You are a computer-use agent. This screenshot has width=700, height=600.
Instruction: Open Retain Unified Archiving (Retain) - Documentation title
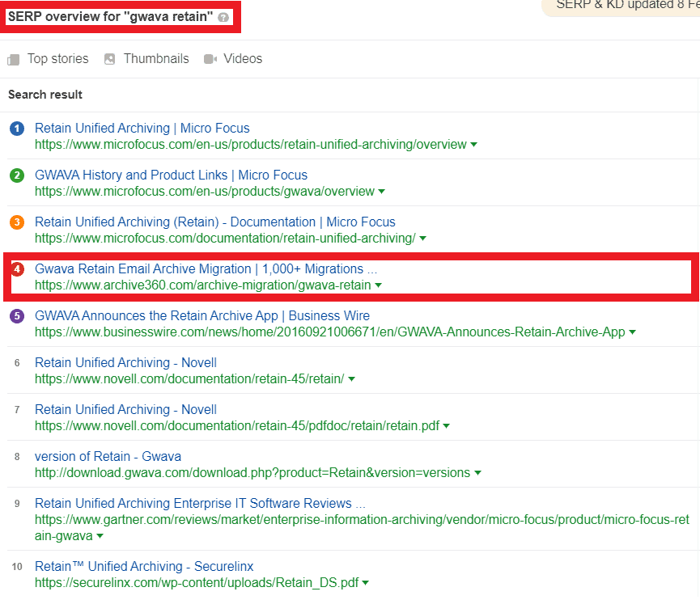215,222
